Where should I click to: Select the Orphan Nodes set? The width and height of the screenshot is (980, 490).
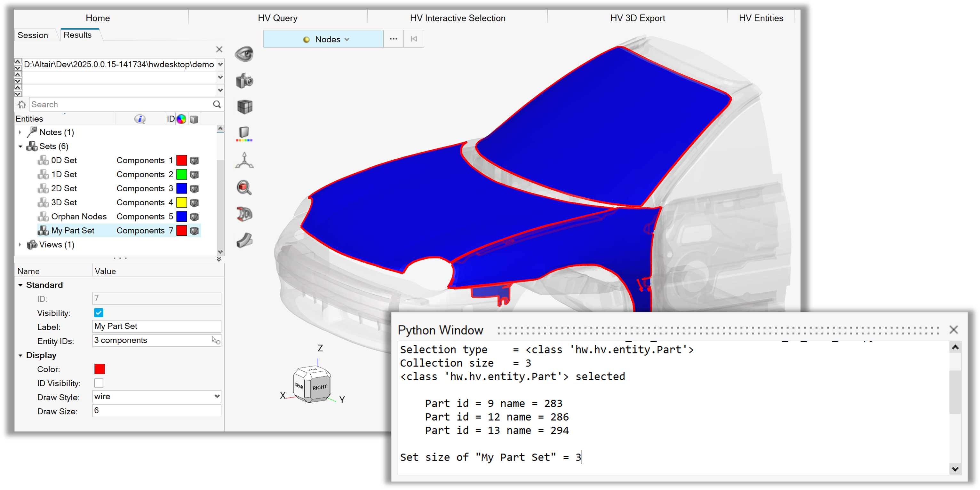pos(79,217)
